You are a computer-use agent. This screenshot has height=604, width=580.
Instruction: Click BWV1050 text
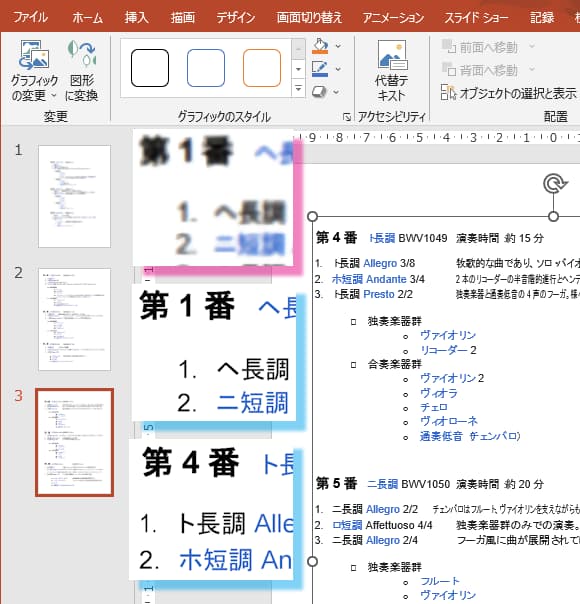coord(426,484)
